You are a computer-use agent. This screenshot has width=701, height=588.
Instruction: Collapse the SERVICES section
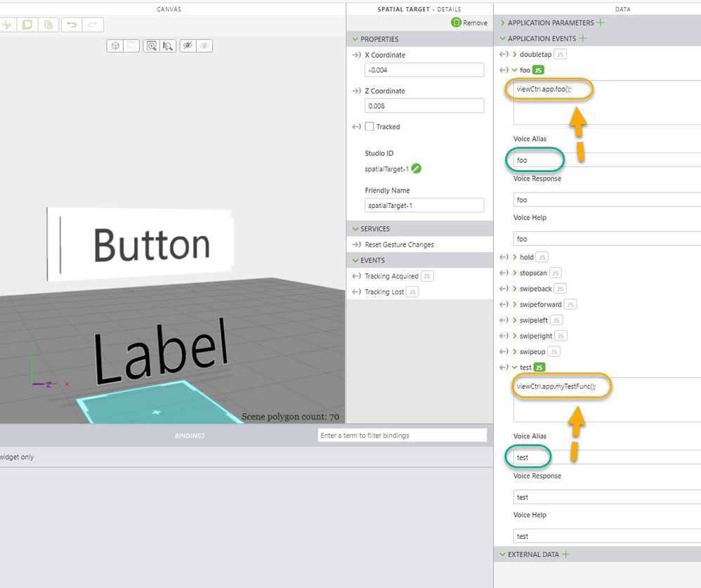pos(355,229)
